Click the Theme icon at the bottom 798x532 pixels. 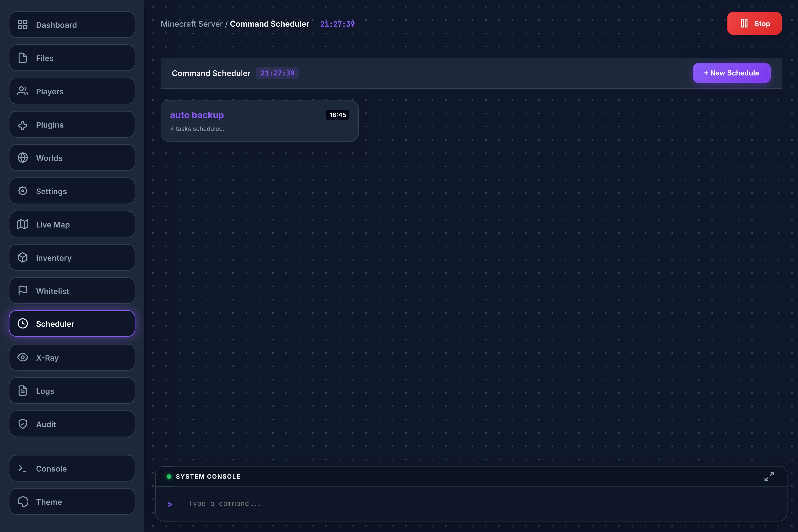coord(22,502)
